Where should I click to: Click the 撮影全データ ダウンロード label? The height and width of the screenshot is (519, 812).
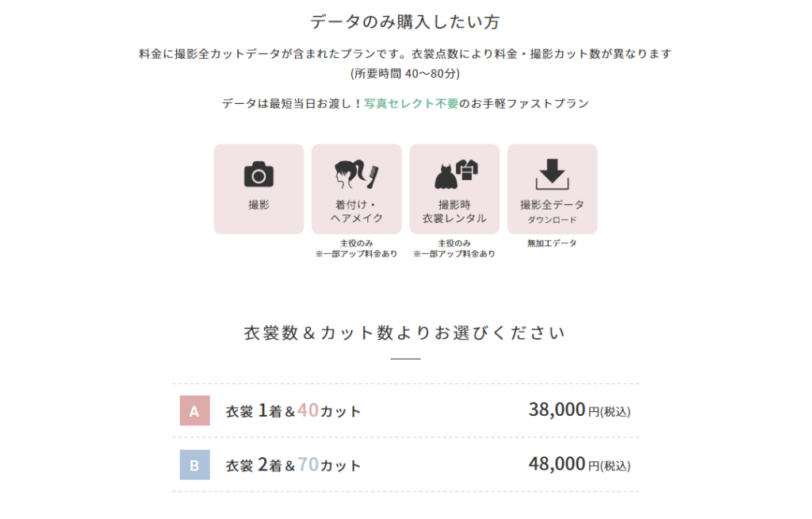click(x=552, y=212)
